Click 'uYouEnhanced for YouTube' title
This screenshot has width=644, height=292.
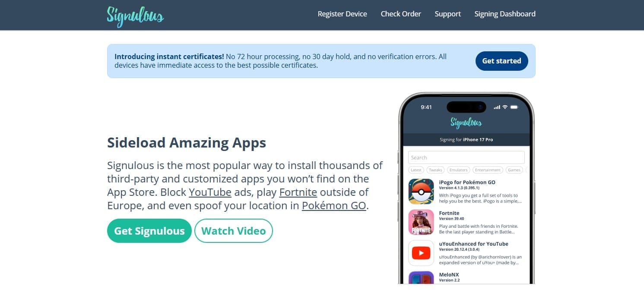pos(473,244)
